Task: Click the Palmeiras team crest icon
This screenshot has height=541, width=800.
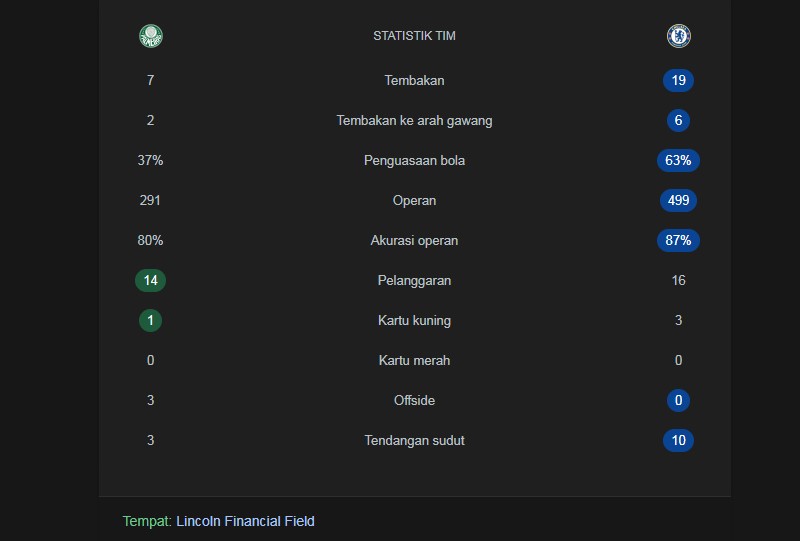Action: click(151, 36)
